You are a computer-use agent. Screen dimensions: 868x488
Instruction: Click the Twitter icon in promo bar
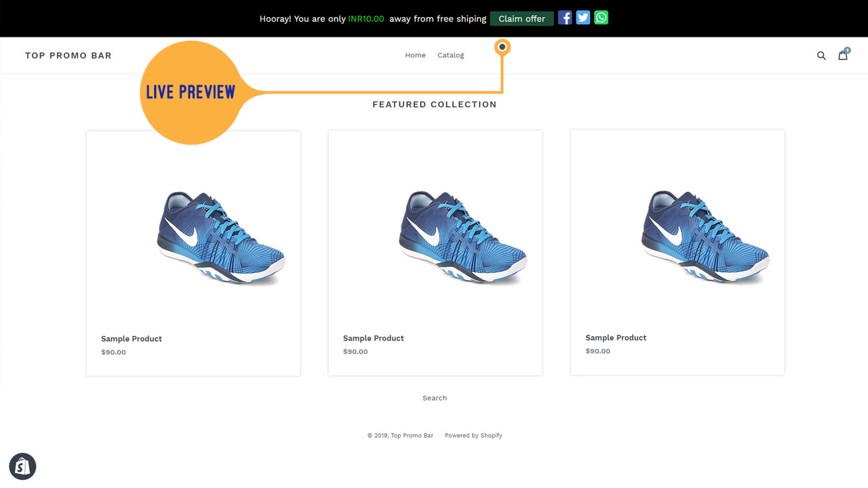583,18
